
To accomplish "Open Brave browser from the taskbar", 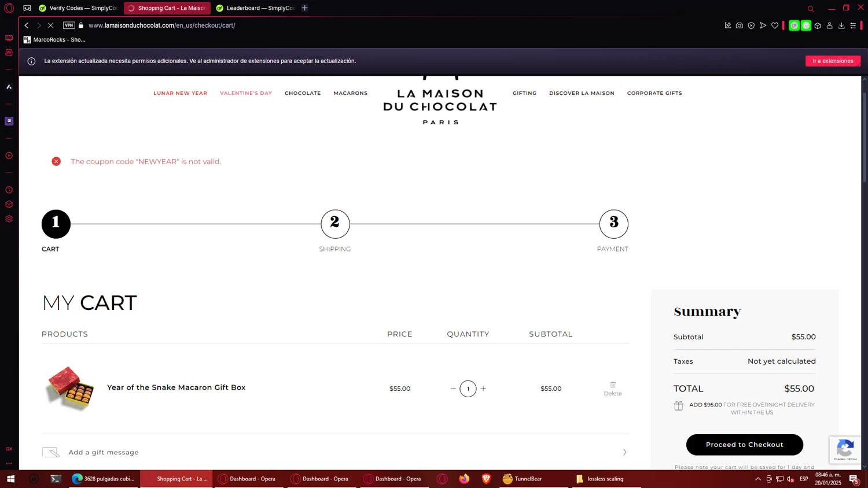I will coord(486,479).
